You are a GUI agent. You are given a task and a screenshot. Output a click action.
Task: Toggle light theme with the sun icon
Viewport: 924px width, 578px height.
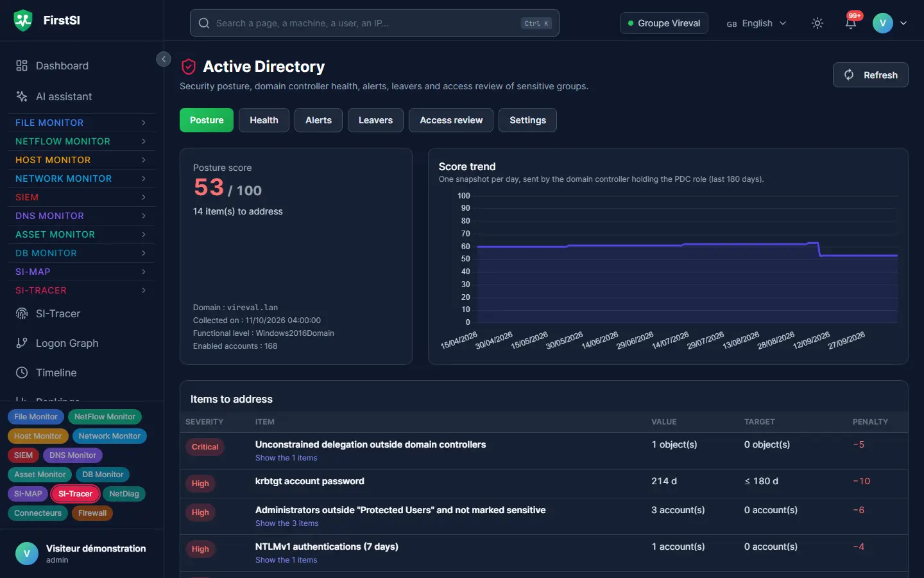[x=817, y=23]
